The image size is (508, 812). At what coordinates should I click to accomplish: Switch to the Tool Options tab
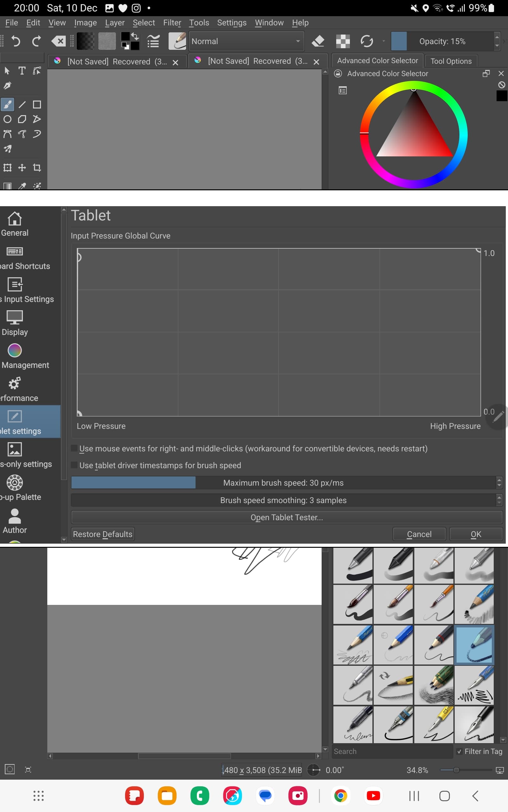tap(451, 61)
